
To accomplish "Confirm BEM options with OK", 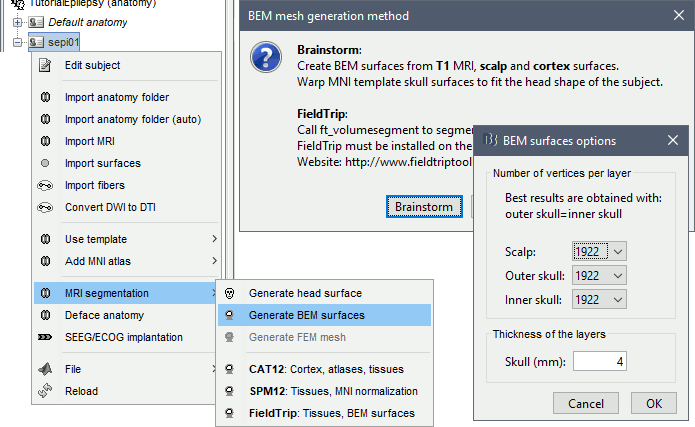I will pyautogui.click(x=653, y=404).
